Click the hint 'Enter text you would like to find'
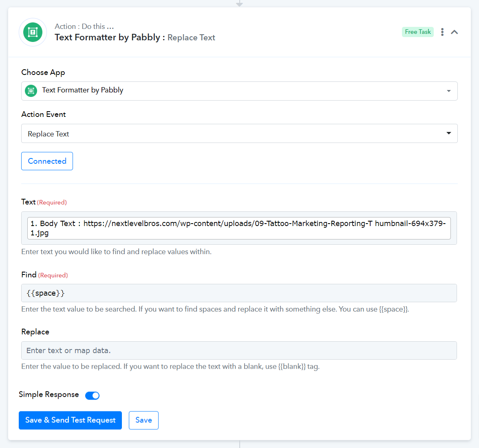The image size is (479, 448). pyautogui.click(x=117, y=252)
